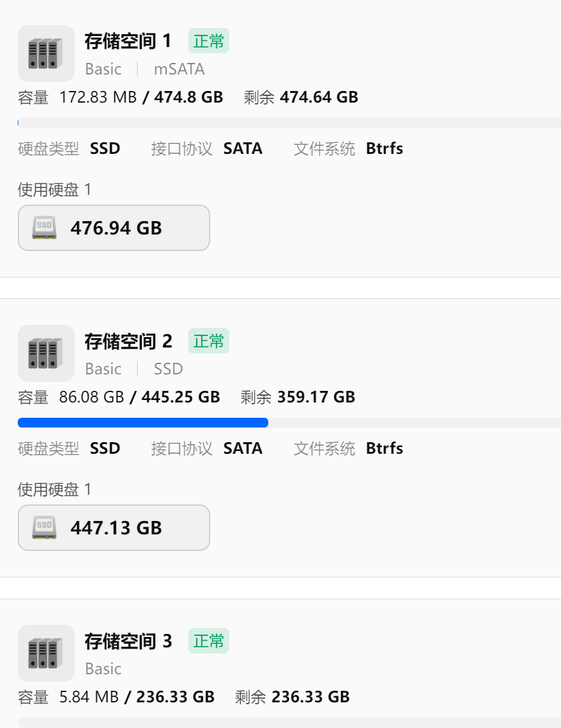Click the SSD icon on 476.94 GB disk

coord(44,228)
